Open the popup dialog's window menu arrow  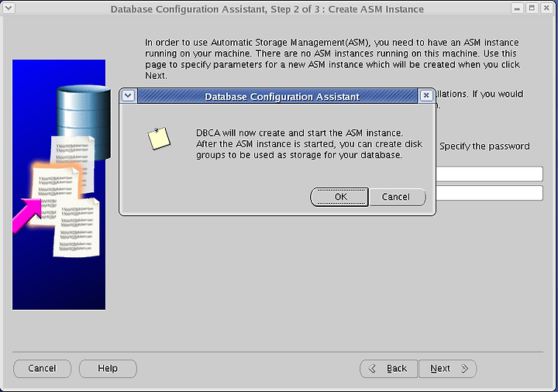tap(128, 96)
